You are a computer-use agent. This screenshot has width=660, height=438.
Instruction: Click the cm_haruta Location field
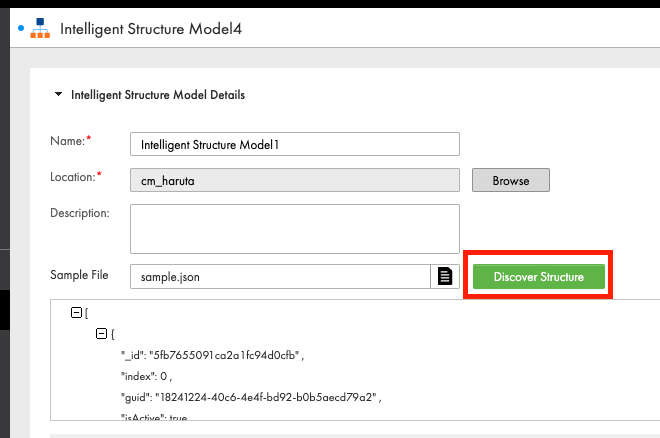(x=295, y=181)
